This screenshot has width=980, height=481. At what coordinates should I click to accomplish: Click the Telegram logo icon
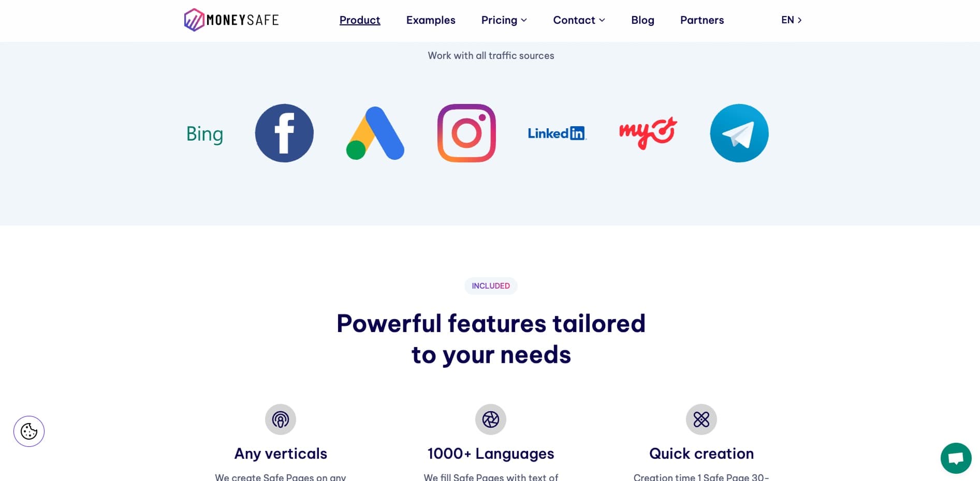pyautogui.click(x=739, y=133)
